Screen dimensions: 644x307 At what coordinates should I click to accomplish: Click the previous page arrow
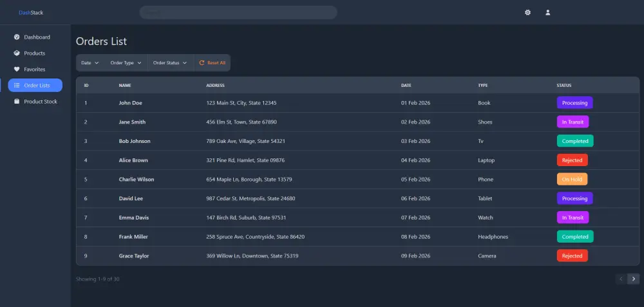[x=621, y=279]
